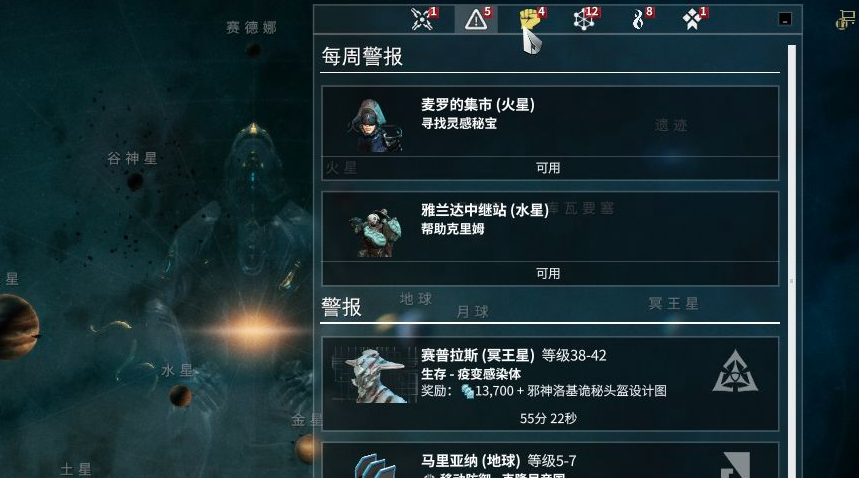Select the alerts warning-triangle tab
This screenshot has height=478, width=859.
pyautogui.click(x=477, y=20)
